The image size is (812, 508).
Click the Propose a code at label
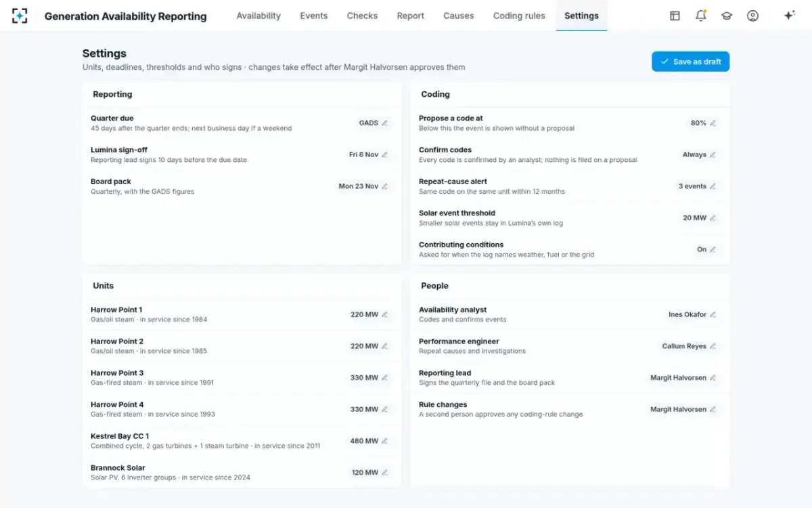[x=451, y=118]
